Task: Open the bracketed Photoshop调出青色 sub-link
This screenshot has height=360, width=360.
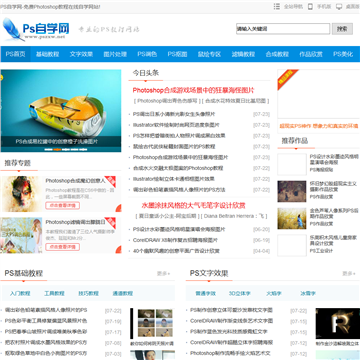Action: (x=167, y=101)
